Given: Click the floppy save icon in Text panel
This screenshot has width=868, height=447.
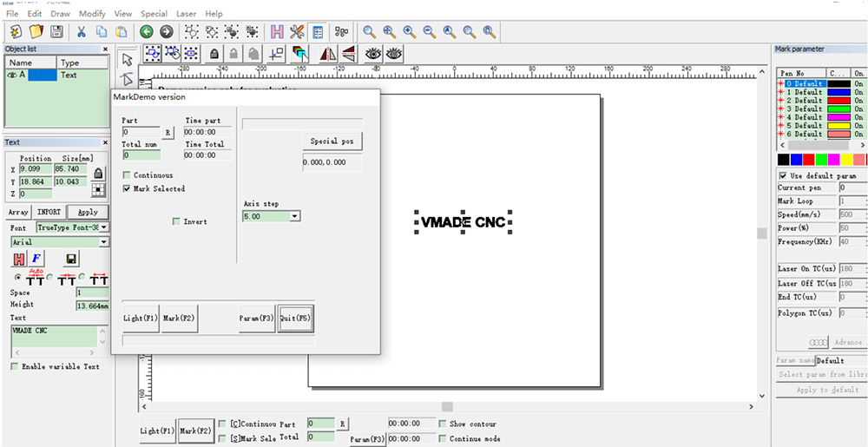Looking at the screenshot, I should (x=71, y=259).
